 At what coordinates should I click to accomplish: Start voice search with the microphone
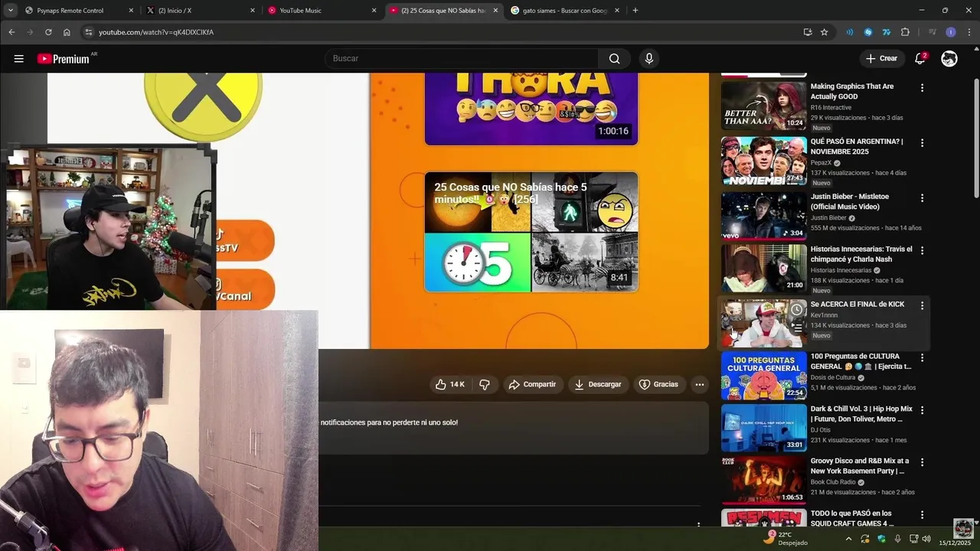point(649,59)
